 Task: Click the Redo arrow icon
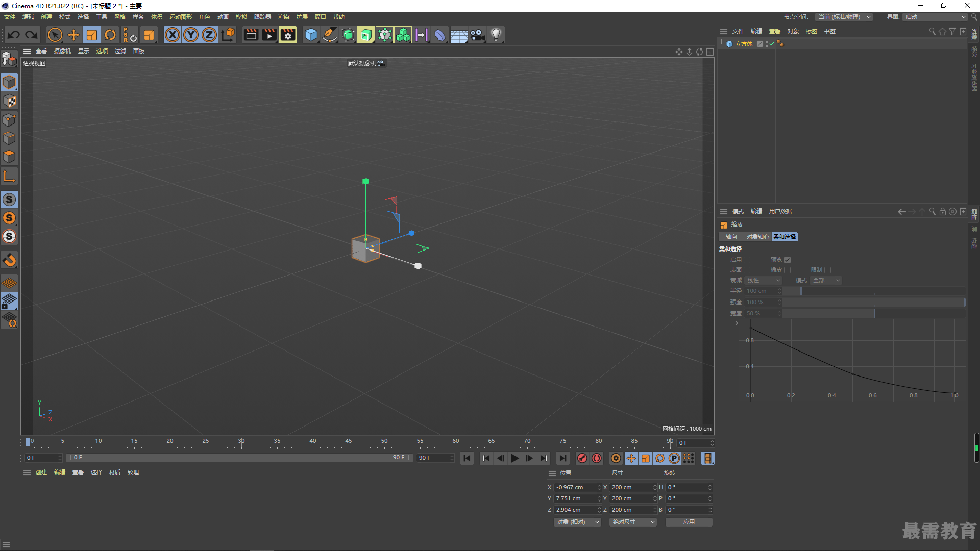[x=32, y=35]
